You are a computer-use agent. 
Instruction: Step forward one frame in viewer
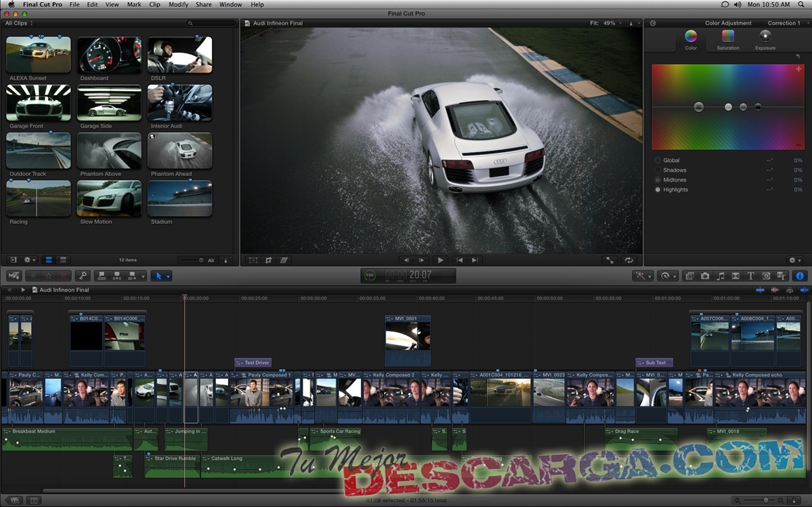tap(421, 261)
